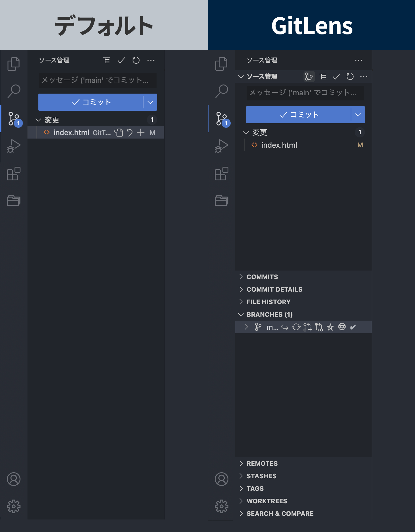Image resolution: width=415 pixels, height=532 pixels.
Task: Collapse the 変更 group in the GitLens panel
Action: [246, 132]
